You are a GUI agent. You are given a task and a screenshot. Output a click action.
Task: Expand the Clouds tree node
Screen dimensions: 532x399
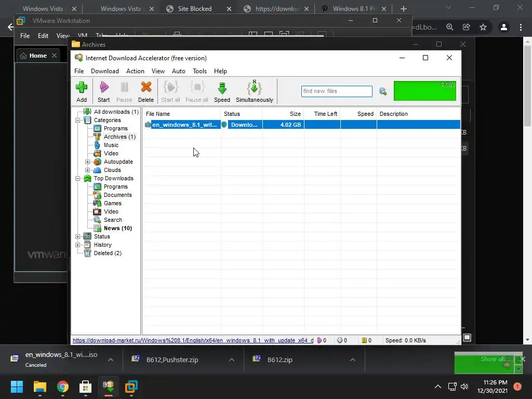coord(87,170)
